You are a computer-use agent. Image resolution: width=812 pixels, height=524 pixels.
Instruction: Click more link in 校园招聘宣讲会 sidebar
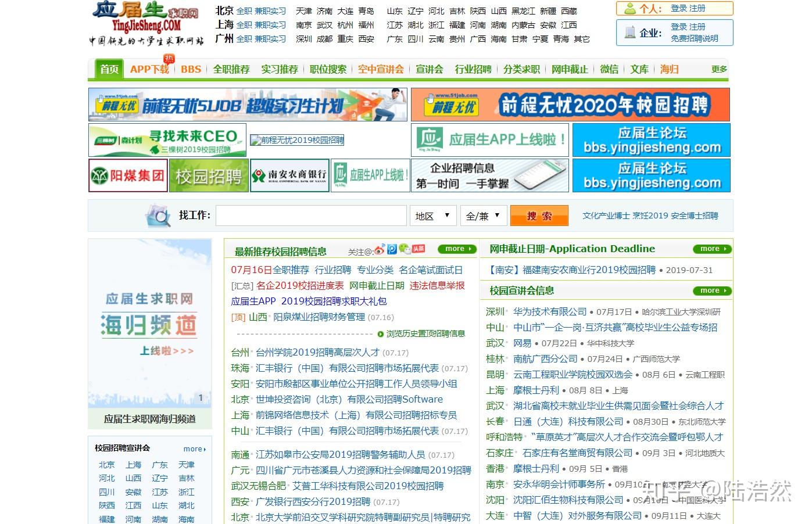click(x=194, y=449)
